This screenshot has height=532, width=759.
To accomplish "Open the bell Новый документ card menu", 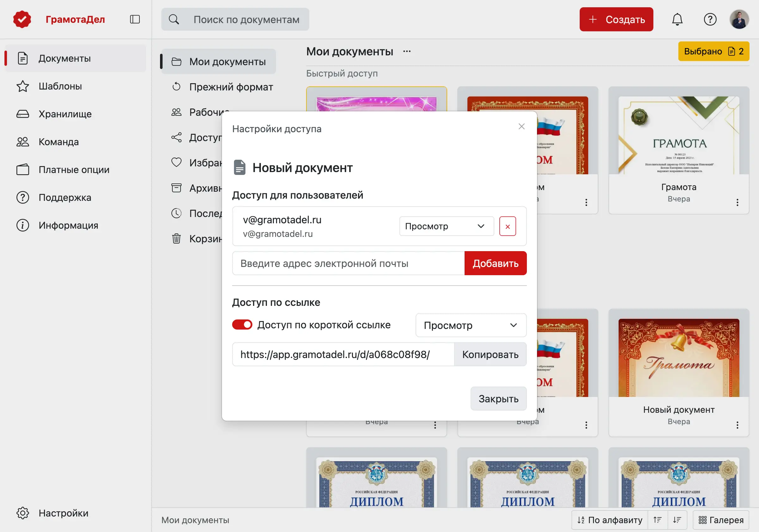I will tap(737, 425).
